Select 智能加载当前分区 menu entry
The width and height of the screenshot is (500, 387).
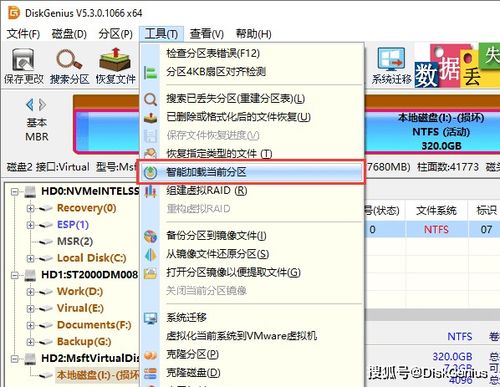point(251,172)
